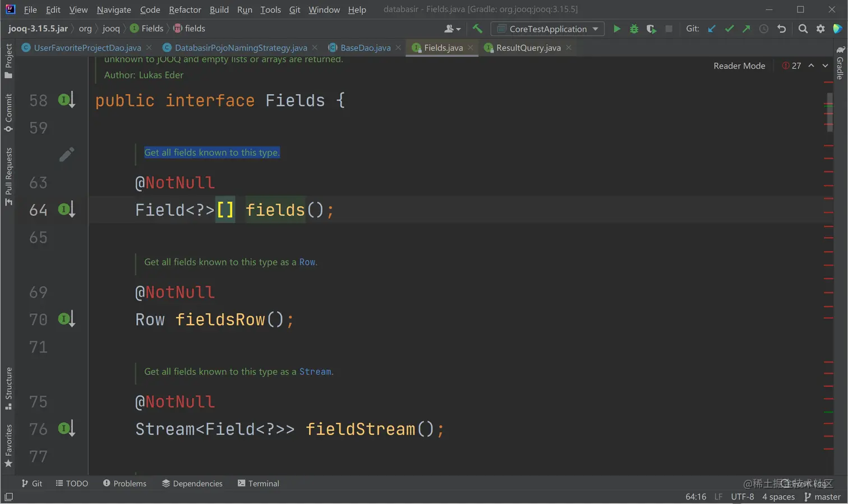Screen dimensions: 848x504
Task: Open the Git tool window at bottom
Action: [x=32, y=483]
